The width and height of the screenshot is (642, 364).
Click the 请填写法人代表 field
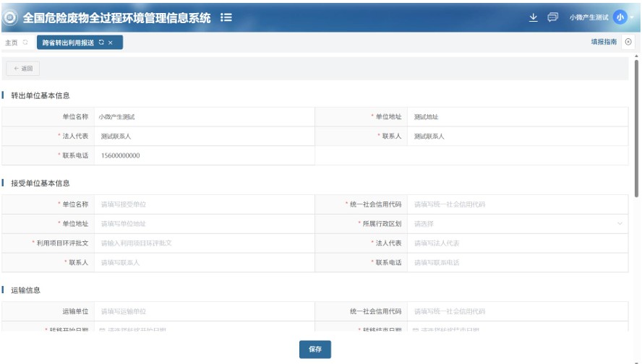point(518,243)
